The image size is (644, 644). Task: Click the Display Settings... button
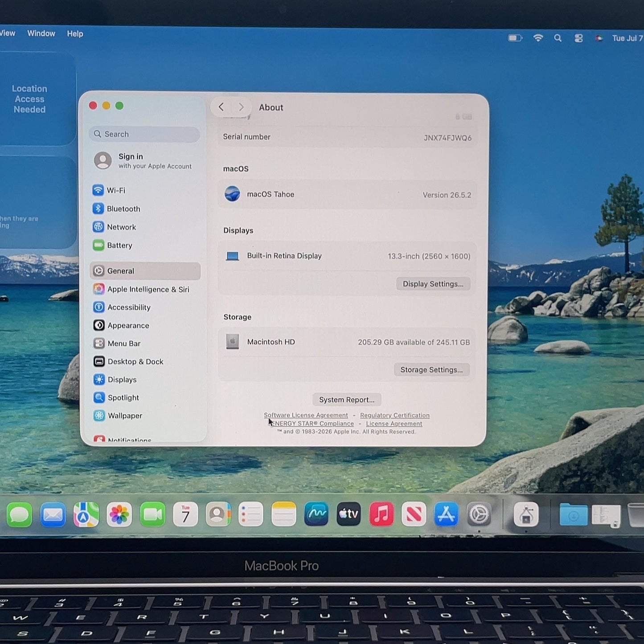click(x=433, y=284)
